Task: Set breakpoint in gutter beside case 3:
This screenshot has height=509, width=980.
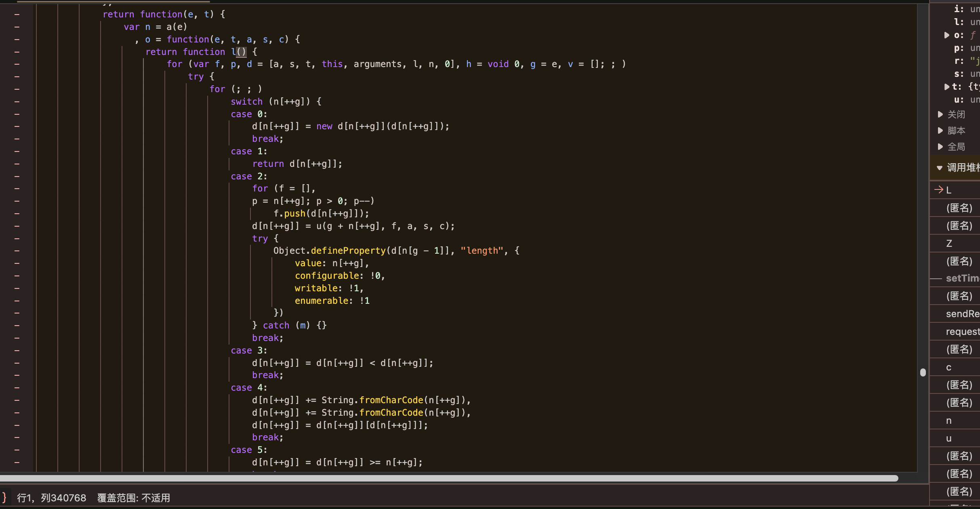Action: coord(17,350)
